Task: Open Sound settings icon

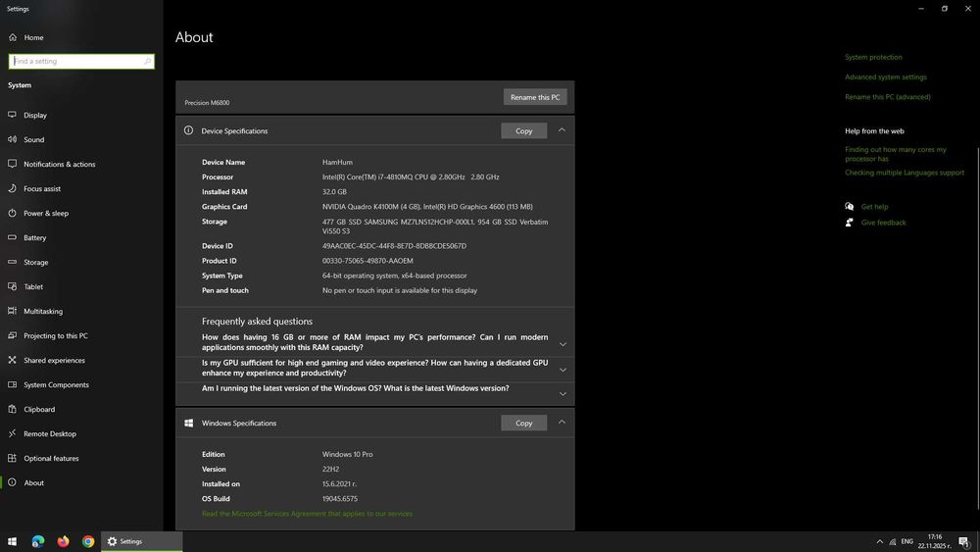Action: tap(12, 139)
